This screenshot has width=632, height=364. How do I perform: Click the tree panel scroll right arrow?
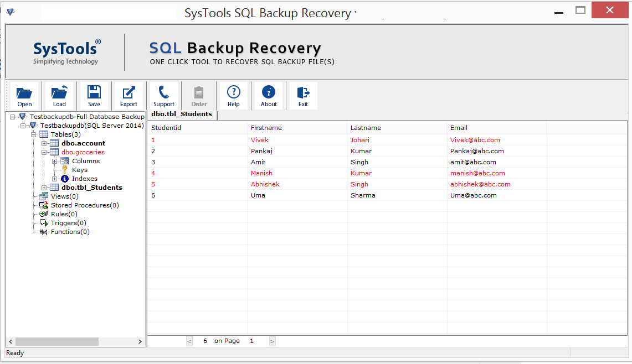point(140,341)
